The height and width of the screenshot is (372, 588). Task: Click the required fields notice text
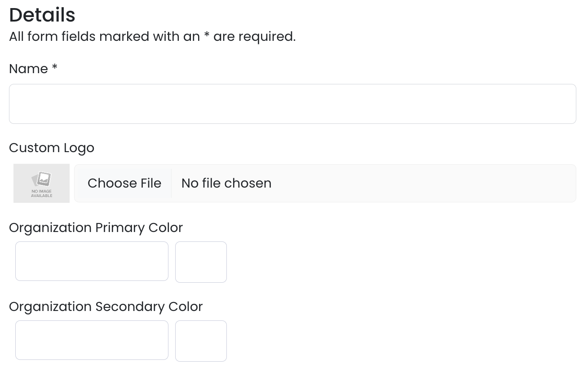pos(152,36)
